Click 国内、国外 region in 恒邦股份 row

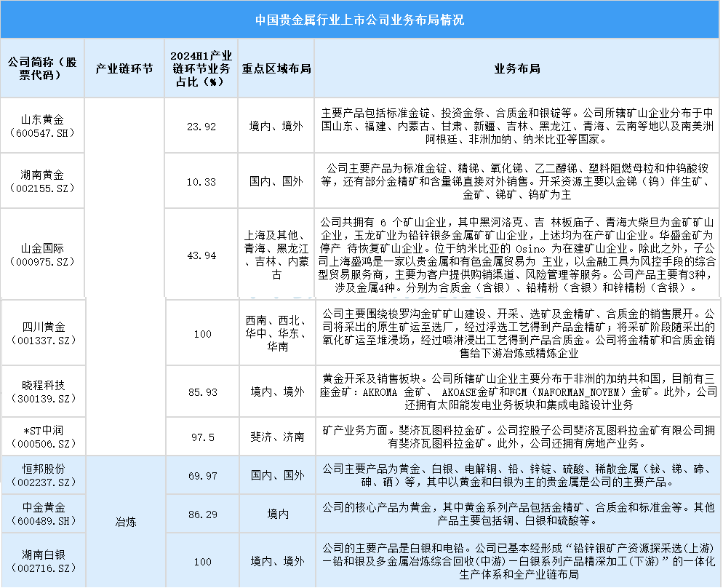point(278,475)
